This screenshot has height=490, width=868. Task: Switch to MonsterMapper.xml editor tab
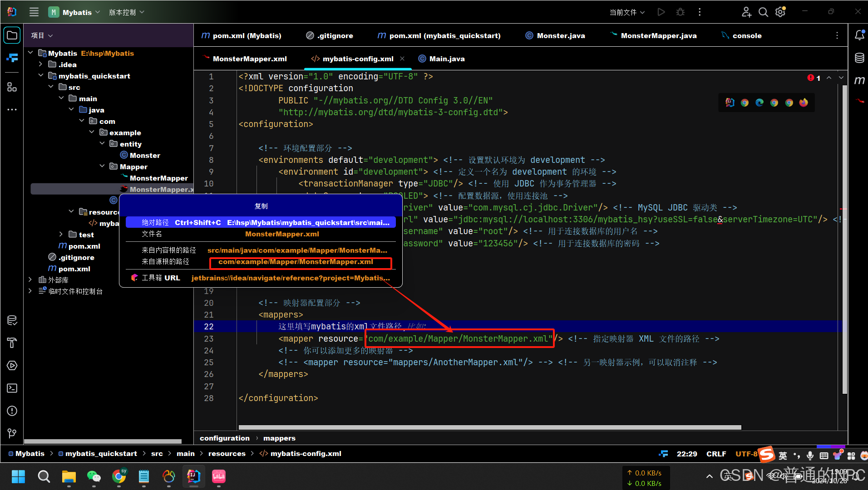pyautogui.click(x=245, y=59)
